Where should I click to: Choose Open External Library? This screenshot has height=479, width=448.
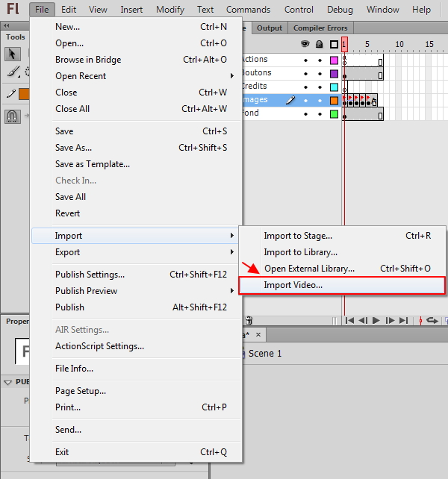pyautogui.click(x=341, y=269)
